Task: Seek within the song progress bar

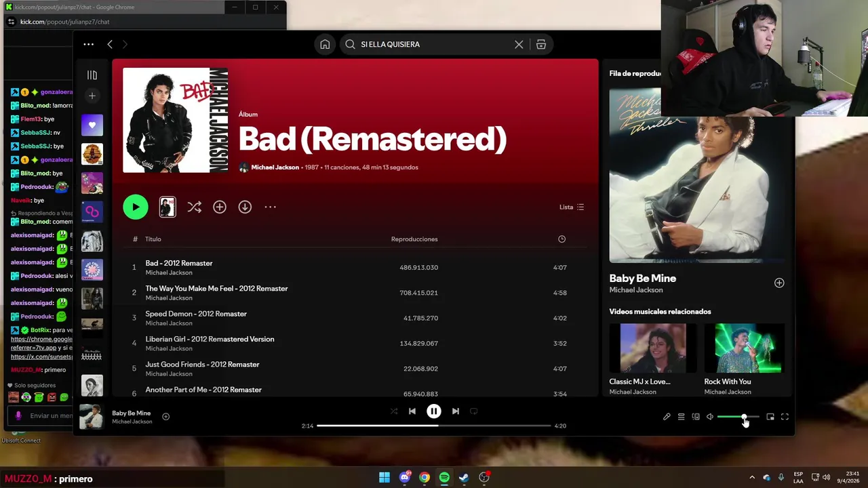Action: 434,426
